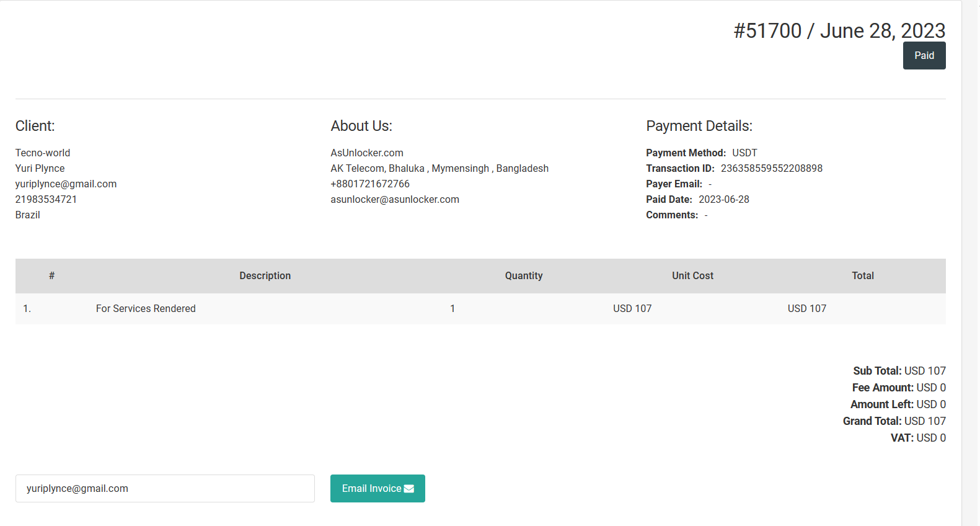
Task: Click the Payment Details: section heading
Action: 699,126
